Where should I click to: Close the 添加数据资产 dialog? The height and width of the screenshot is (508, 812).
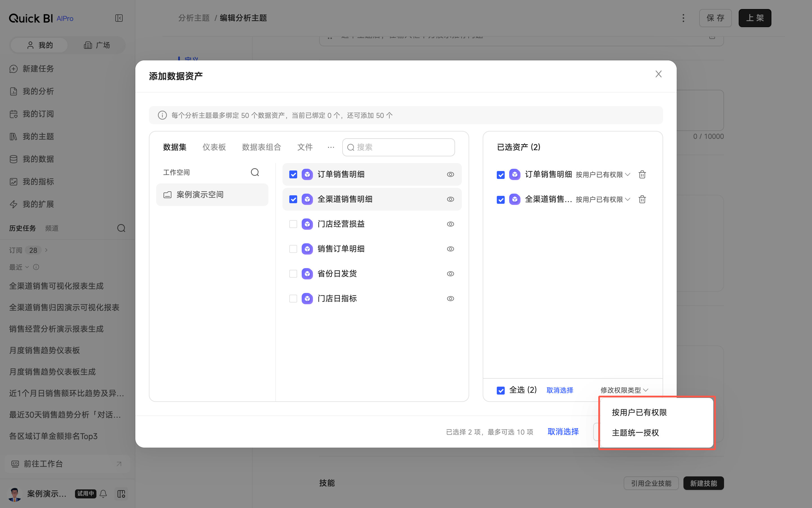[658, 74]
